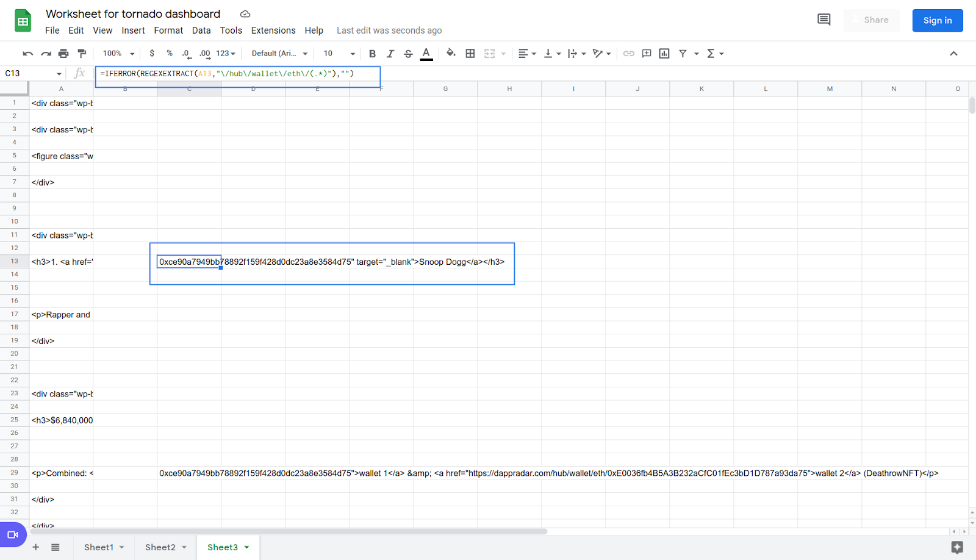The width and height of the screenshot is (976, 560).
Task: Open the All Sheets list icon
Action: [56, 547]
